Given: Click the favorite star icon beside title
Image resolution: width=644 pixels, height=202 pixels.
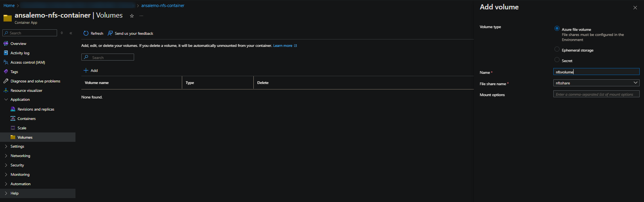Looking at the screenshot, I should tap(132, 16).
